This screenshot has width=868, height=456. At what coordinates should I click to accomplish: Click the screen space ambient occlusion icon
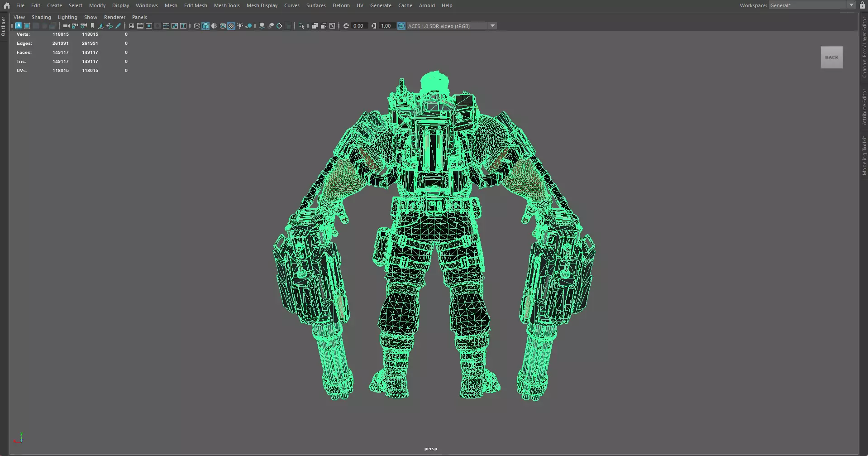(x=262, y=26)
